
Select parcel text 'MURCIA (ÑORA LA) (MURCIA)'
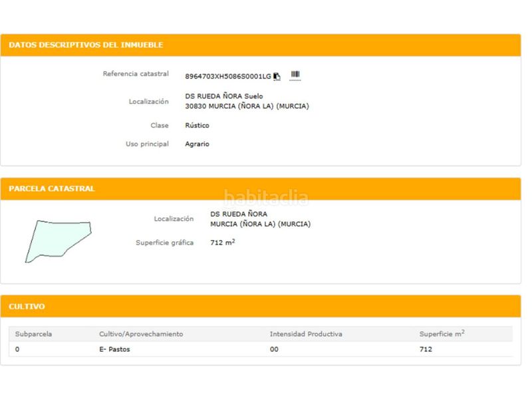[260, 224]
